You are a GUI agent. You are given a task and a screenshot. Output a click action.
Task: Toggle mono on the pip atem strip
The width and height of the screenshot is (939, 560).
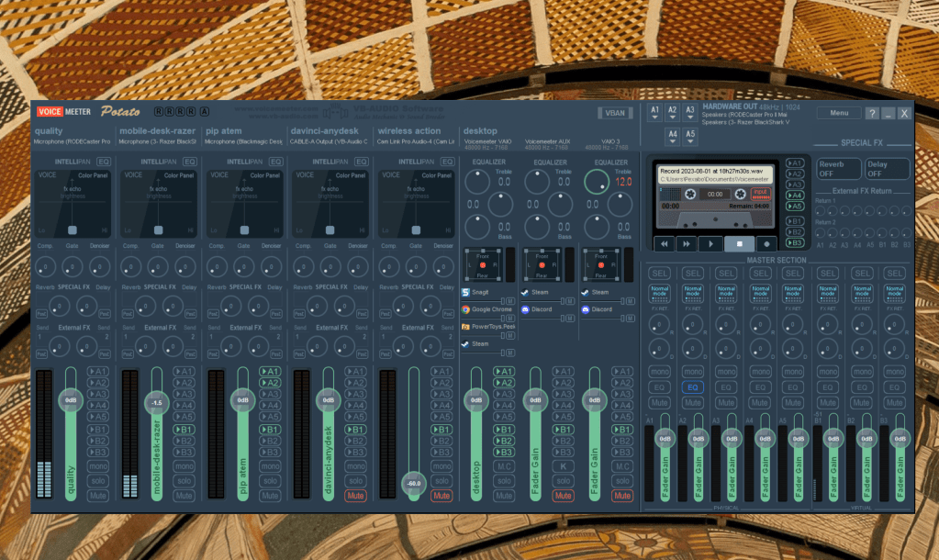coord(270,466)
